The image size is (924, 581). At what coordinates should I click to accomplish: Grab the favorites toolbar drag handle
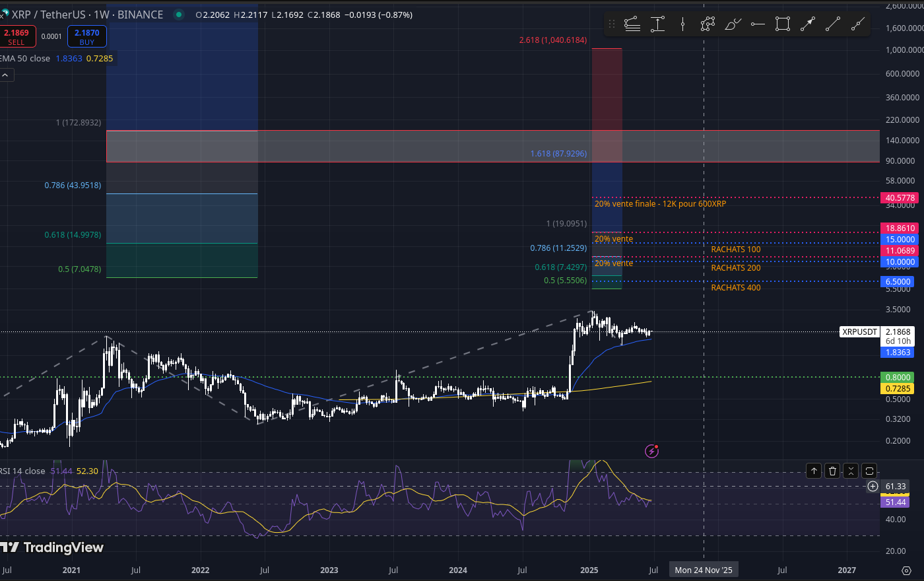612,24
